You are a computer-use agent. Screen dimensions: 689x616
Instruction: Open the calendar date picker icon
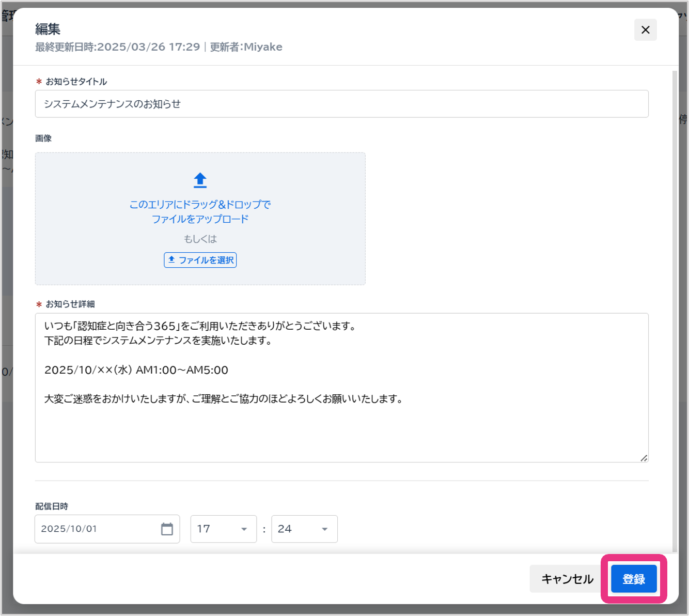tap(167, 529)
